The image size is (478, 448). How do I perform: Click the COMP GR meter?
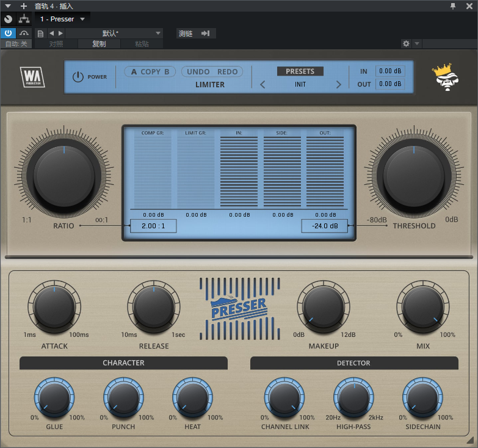click(153, 172)
